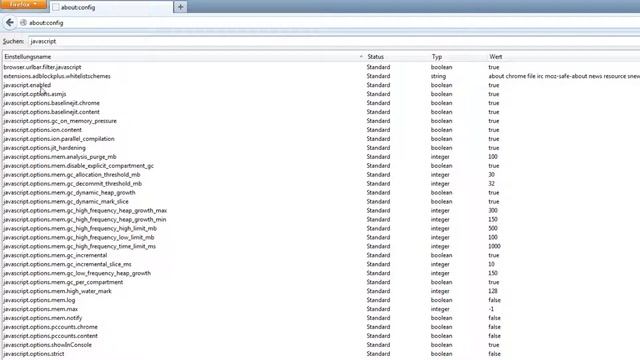640x360 pixels.
Task: Go back with the back arrow
Action: (10, 23)
